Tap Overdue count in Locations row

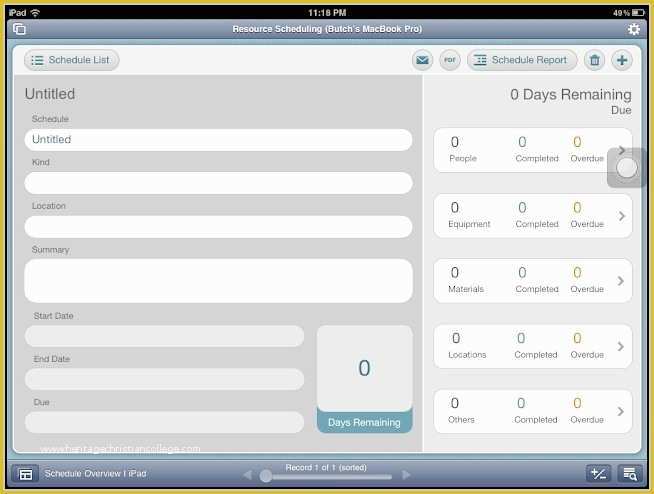tap(577, 338)
